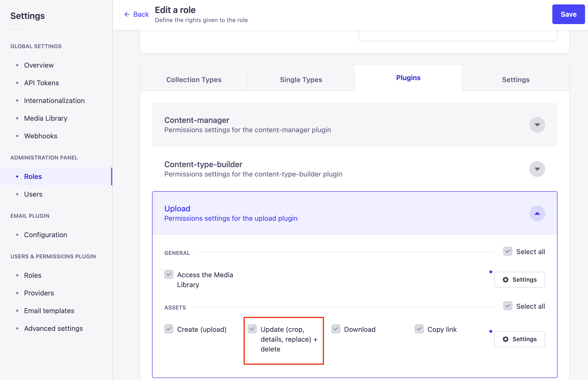Open the Single Types tab
The height and width of the screenshot is (380, 588).
(x=301, y=79)
